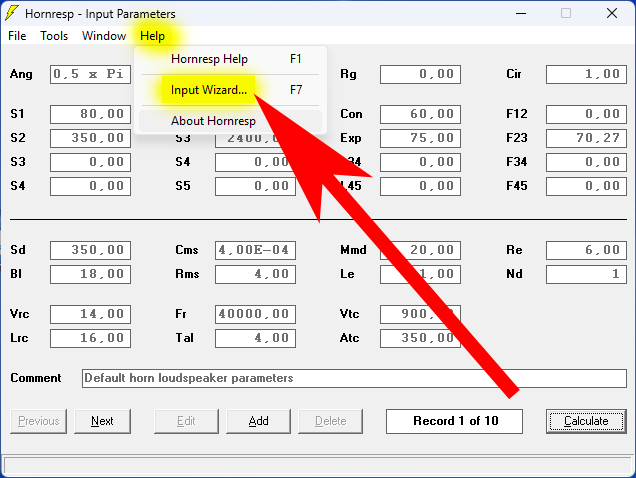Add a new record
This screenshot has width=636, height=478.
[258, 421]
